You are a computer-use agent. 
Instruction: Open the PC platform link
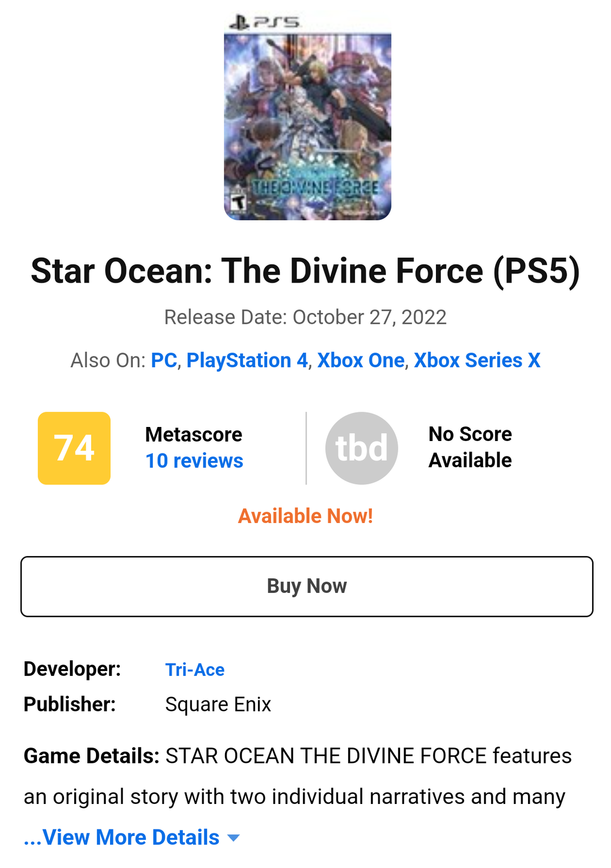point(164,361)
